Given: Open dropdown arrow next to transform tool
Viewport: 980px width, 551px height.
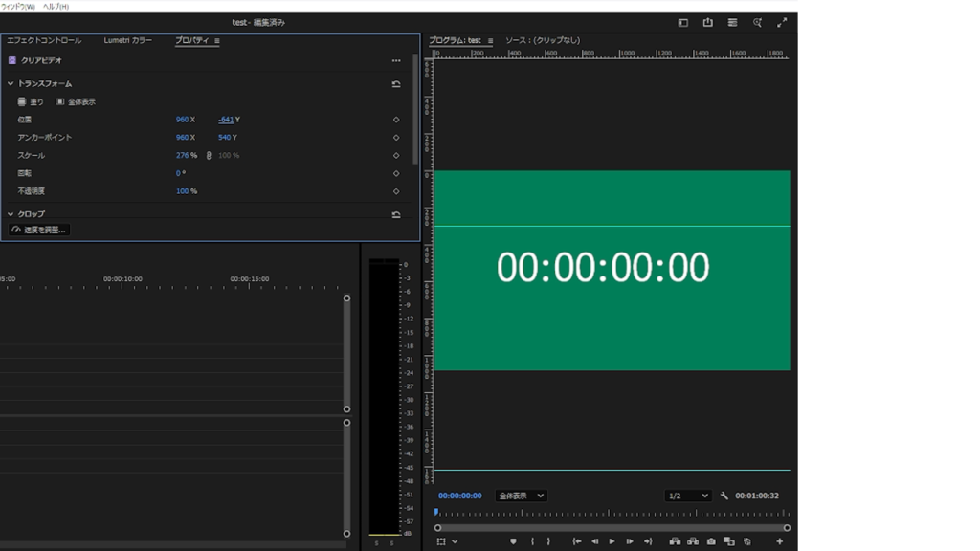Looking at the screenshot, I should pos(455,541).
